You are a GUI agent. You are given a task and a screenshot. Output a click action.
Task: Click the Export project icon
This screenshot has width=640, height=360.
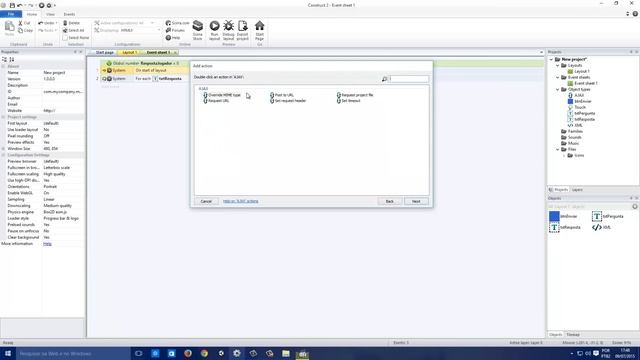(x=242, y=26)
